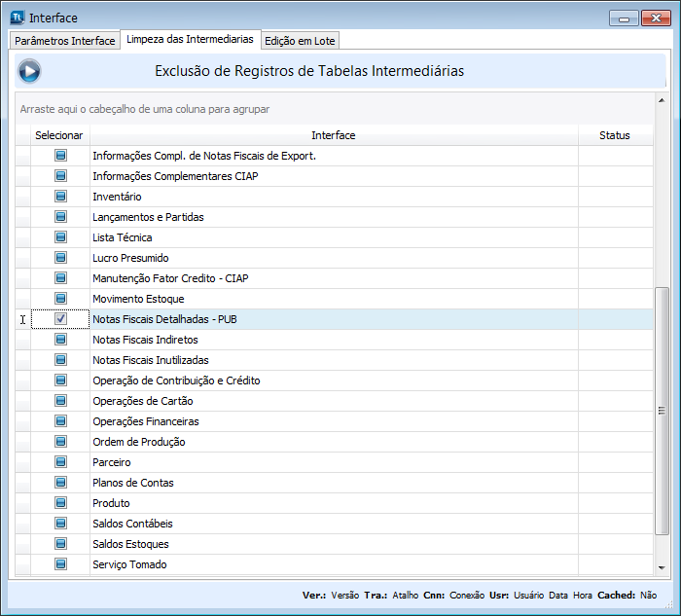Viewport: 681px width, 616px height.
Task: Tick the Movimento Estoque selection box
Action: point(60,299)
